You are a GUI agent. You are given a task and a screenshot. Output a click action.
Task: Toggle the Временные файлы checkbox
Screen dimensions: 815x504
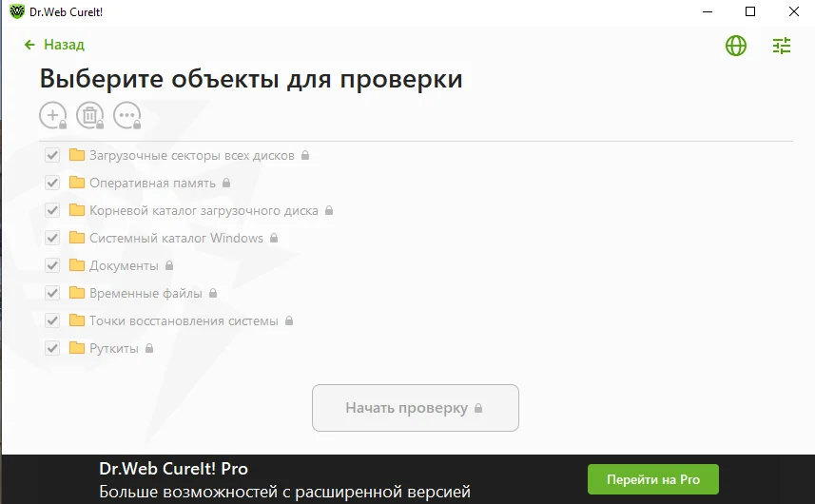tap(52, 293)
